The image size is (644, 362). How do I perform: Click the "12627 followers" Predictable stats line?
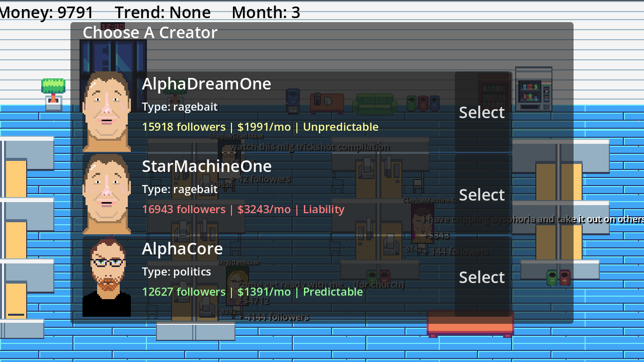(x=253, y=292)
